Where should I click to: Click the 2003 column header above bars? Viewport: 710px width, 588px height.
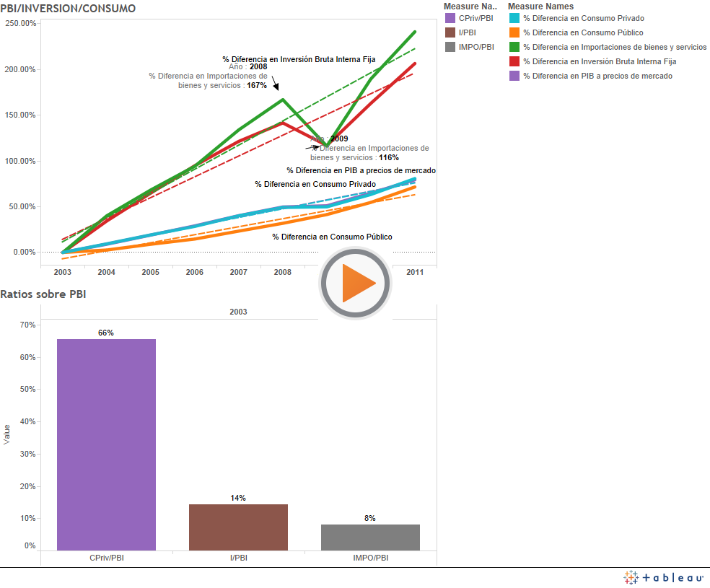[x=238, y=312]
